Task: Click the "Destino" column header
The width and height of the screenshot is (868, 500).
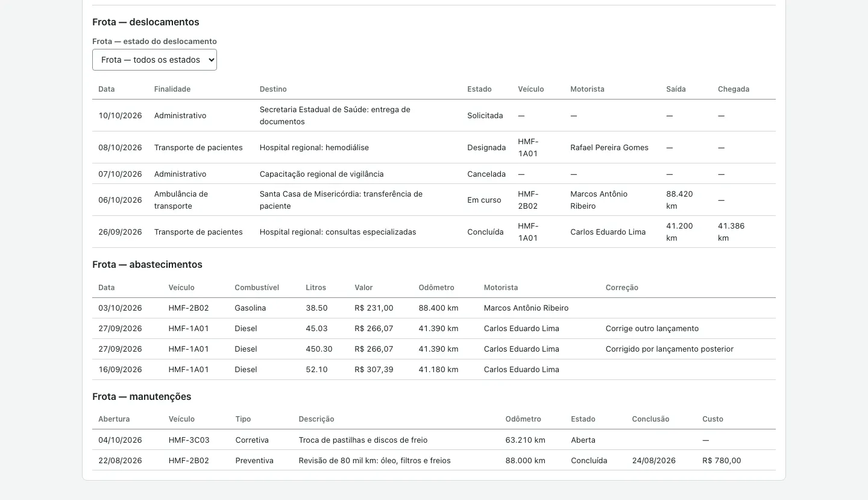Action: pos(273,89)
